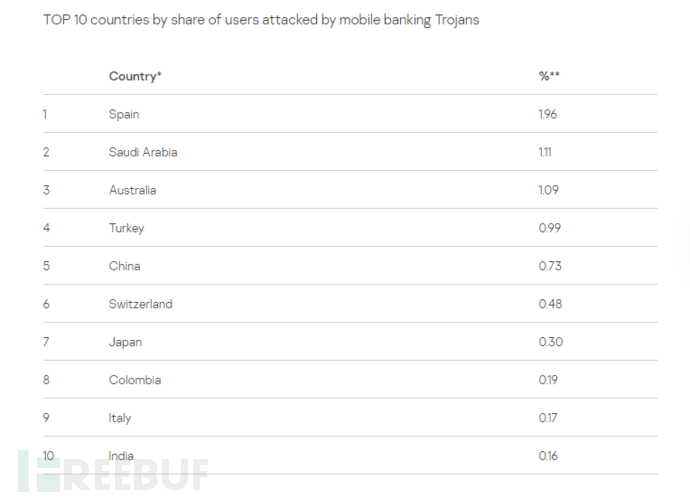Click the 0.73 percentage value
690x499 pixels.
coord(549,266)
